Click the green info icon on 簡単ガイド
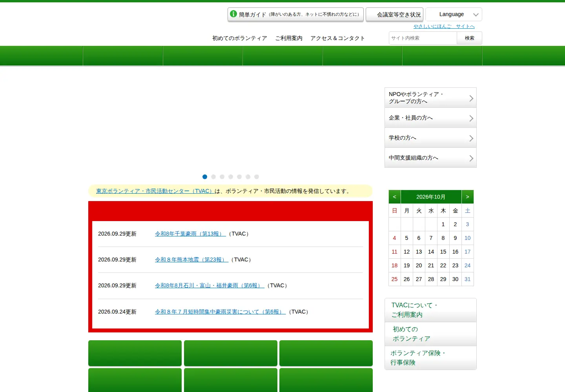Image resolution: width=565 pixels, height=392 pixels. [233, 14]
